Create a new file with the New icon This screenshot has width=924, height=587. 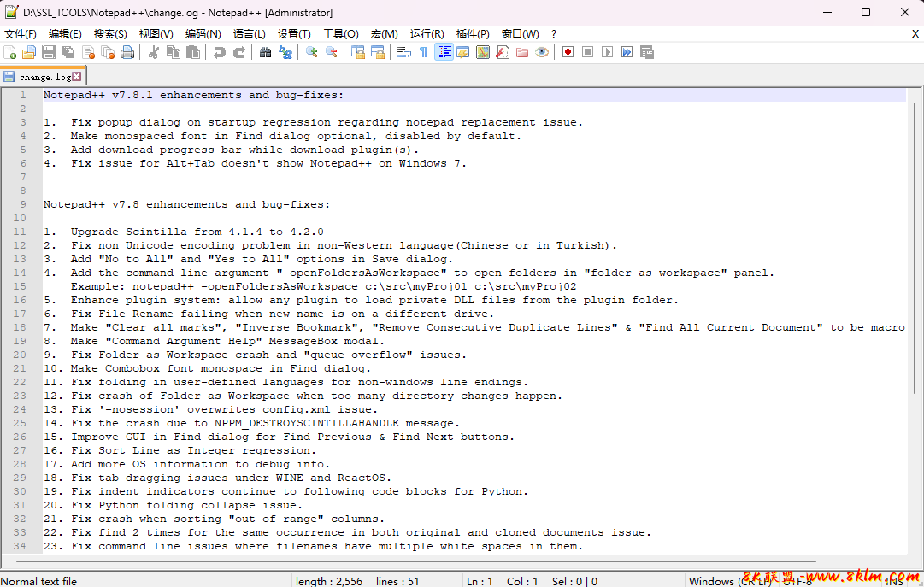[x=10, y=52]
